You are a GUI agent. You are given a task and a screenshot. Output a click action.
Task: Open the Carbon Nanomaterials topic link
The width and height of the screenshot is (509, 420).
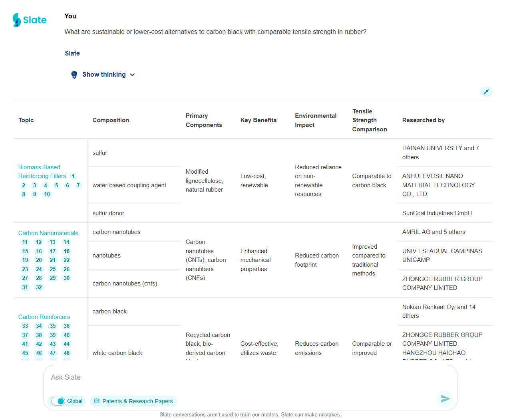point(48,233)
